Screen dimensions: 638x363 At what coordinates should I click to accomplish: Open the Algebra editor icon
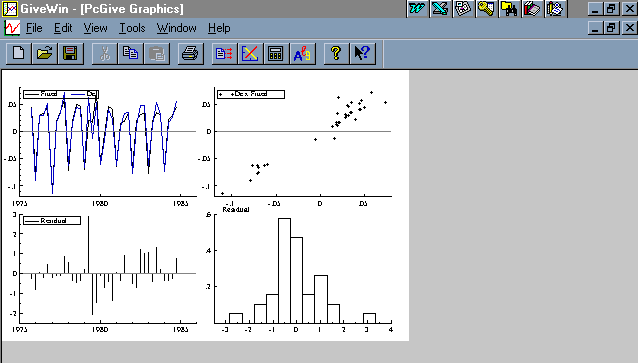pyautogui.click(x=302, y=53)
